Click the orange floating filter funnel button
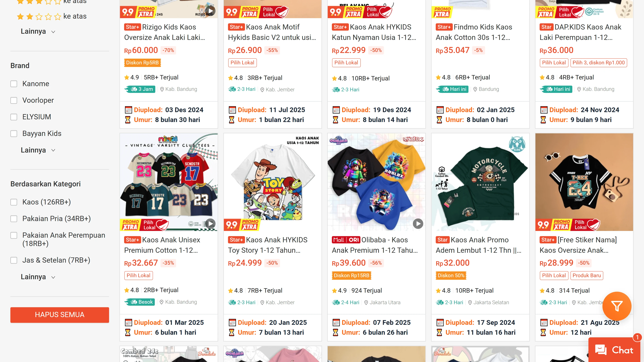 pos(616,306)
